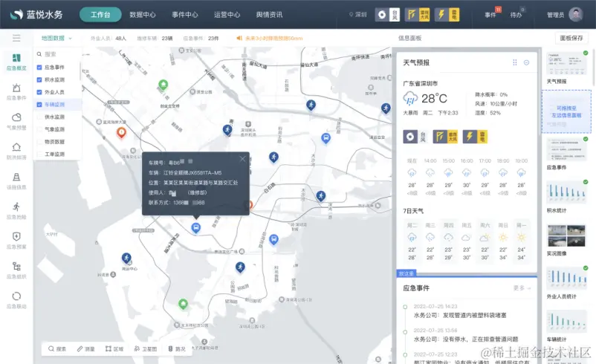Click the 雷雨大风 badge in weather card
The image size is (596, 364).
tap(445, 137)
